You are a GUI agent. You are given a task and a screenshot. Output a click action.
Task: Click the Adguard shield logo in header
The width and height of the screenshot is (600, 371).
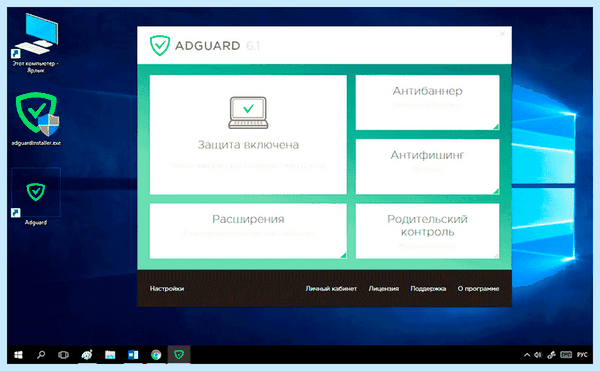[x=160, y=46]
